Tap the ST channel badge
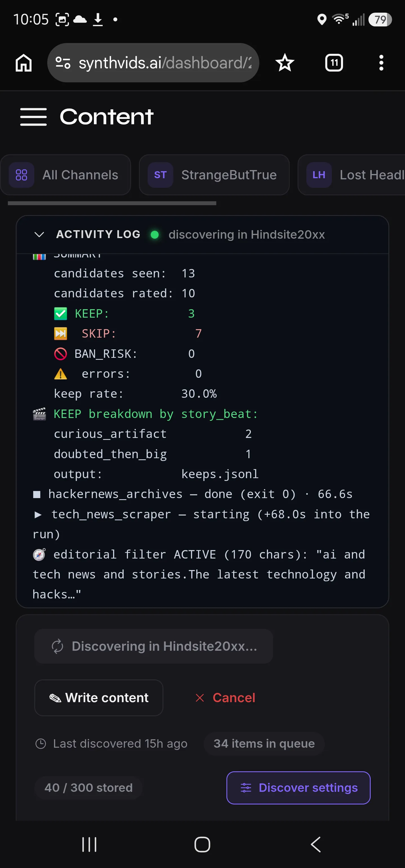The width and height of the screenshot is (405, 868). coord(160,175)
